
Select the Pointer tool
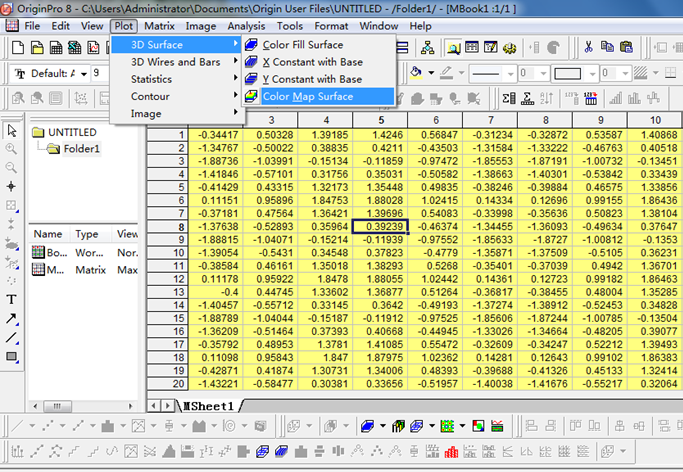tap(12, 130)
